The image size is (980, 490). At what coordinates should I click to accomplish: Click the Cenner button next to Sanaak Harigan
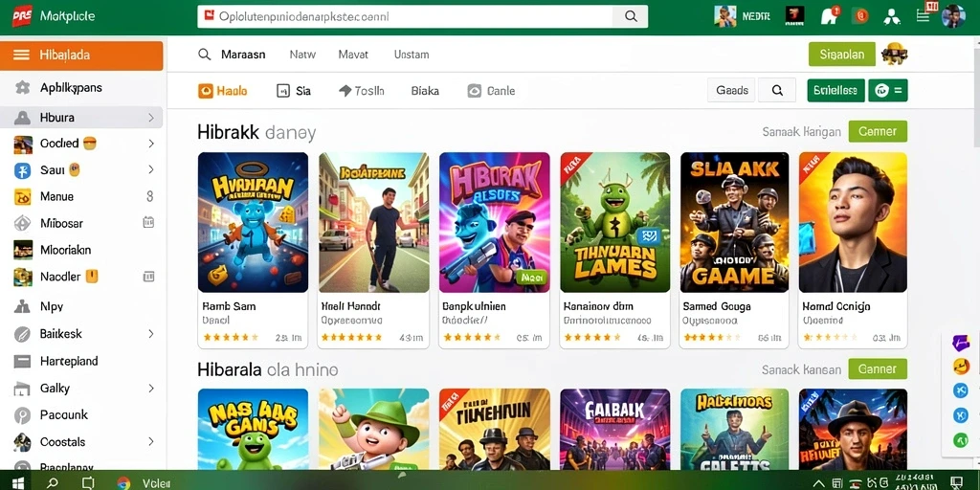(878, 131)
